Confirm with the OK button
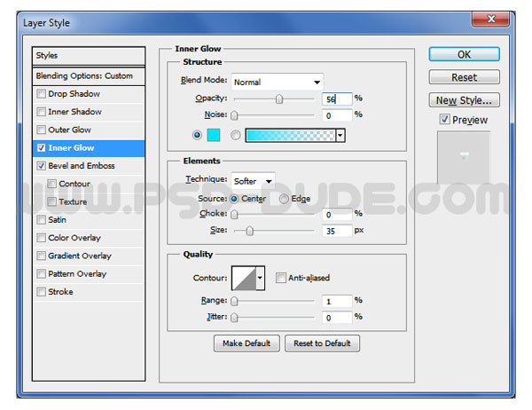 (464, 54)
